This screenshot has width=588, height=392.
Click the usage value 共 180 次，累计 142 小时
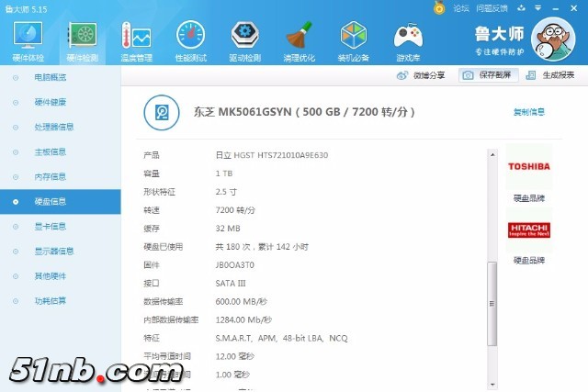coord(262,247)
